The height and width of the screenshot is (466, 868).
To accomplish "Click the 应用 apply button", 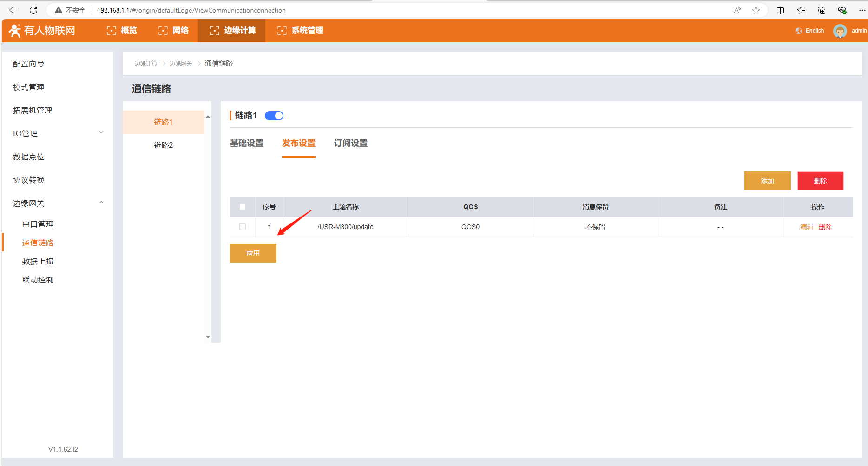I will (x=253, y=253).
